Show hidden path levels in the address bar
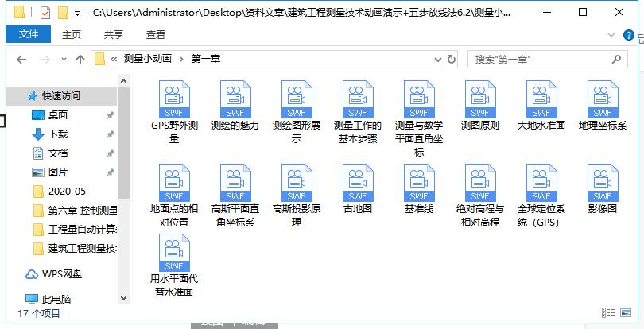 click(x=114, y=59)
